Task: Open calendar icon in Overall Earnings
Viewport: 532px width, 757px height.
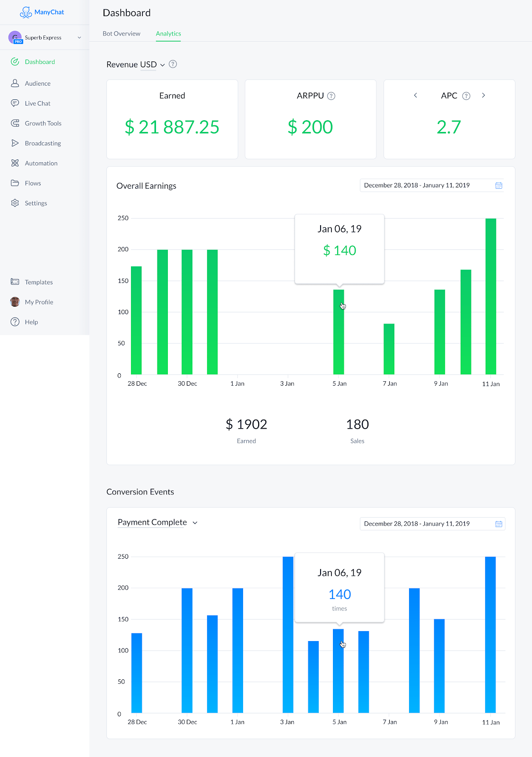Action: tap(498, 185)
